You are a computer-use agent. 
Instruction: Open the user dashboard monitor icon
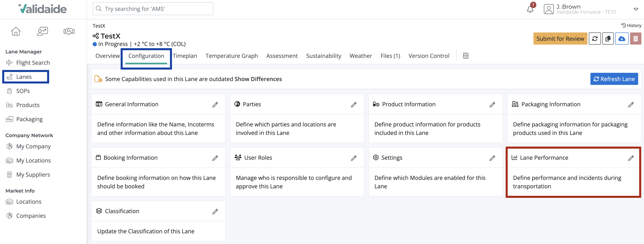click(42, 31)
